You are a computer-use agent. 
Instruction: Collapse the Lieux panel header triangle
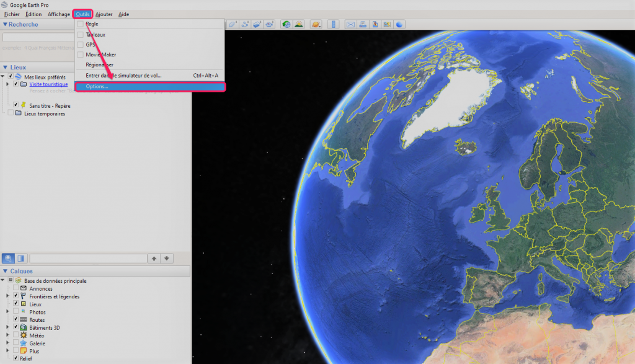(5, 67)
